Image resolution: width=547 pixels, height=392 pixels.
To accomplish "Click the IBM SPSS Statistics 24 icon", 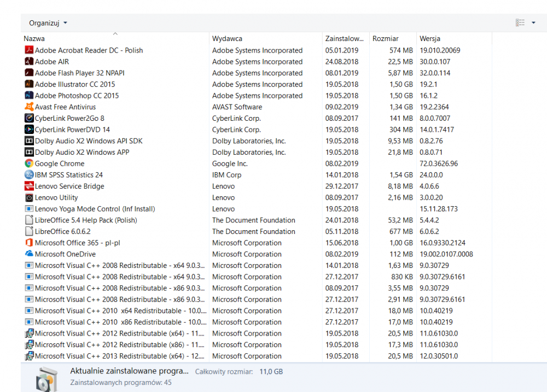I will (30, 175).
